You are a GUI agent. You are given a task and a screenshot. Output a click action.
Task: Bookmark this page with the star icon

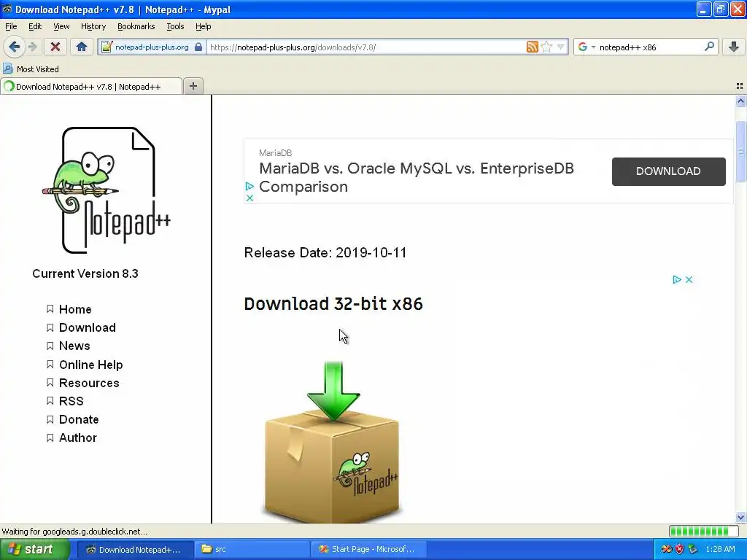547,47
